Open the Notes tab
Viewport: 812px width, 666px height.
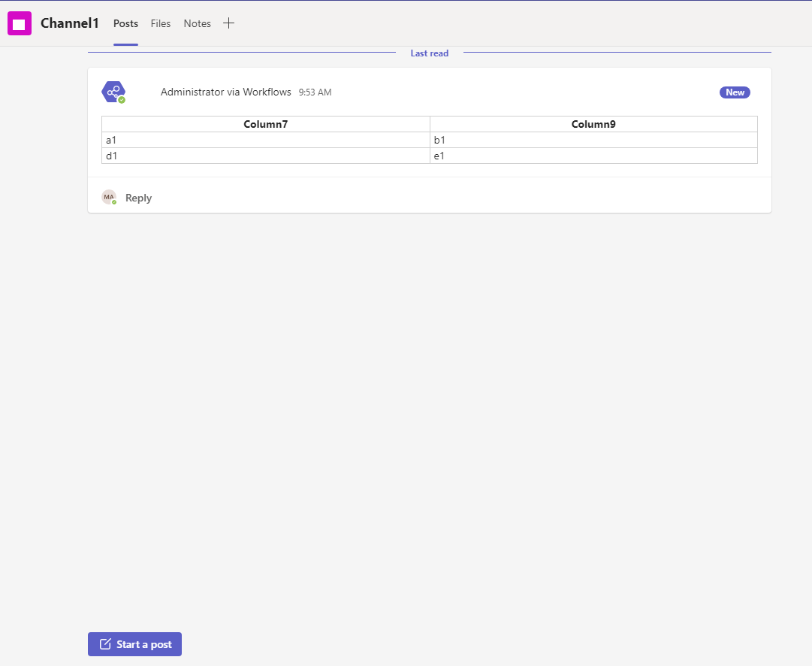coord(198,23)
